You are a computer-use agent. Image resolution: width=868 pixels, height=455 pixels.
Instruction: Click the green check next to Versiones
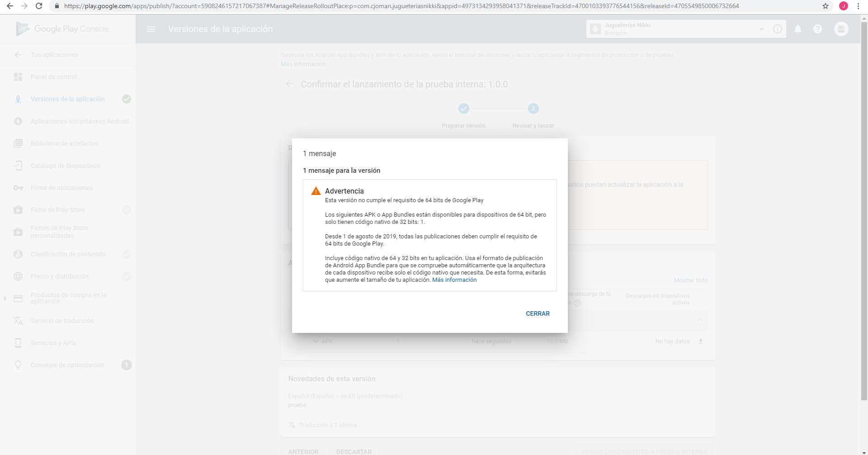127,99
